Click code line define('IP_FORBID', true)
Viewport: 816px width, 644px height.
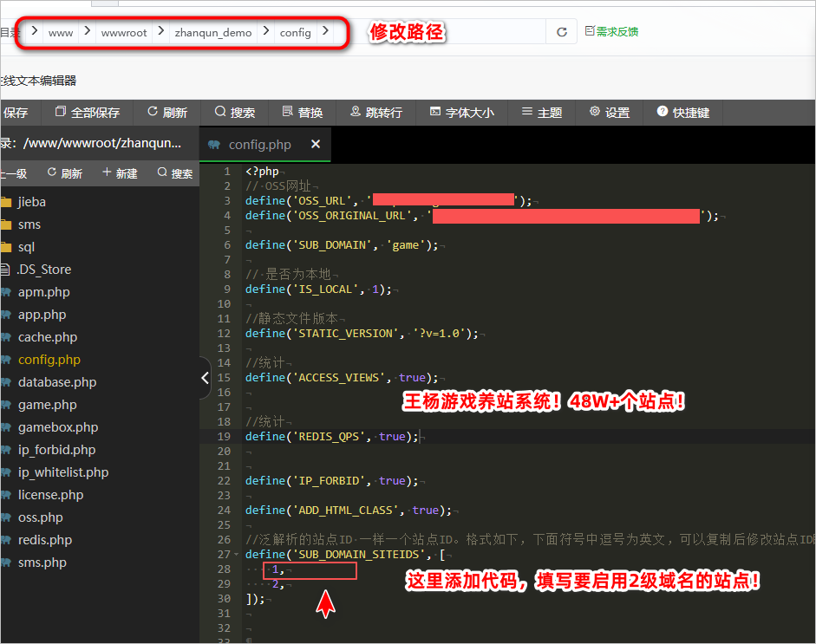coord(332,481)
